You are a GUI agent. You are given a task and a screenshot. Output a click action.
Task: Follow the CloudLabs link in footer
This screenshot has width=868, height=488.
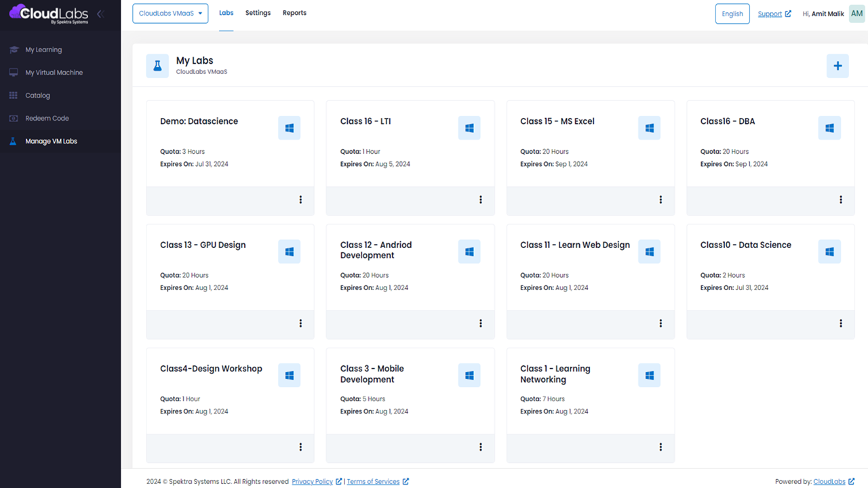click(x=833, y=482)
